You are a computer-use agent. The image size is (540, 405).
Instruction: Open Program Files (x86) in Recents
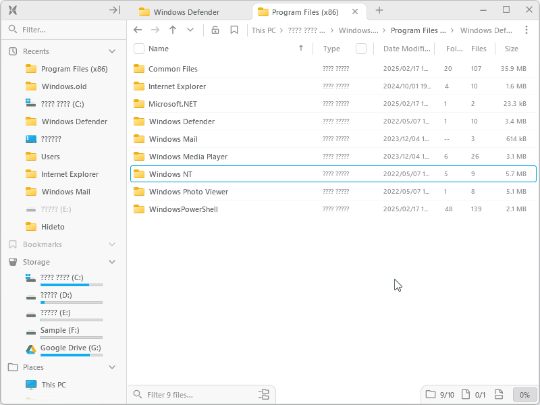pyautogui.click(x=66, y=69)
